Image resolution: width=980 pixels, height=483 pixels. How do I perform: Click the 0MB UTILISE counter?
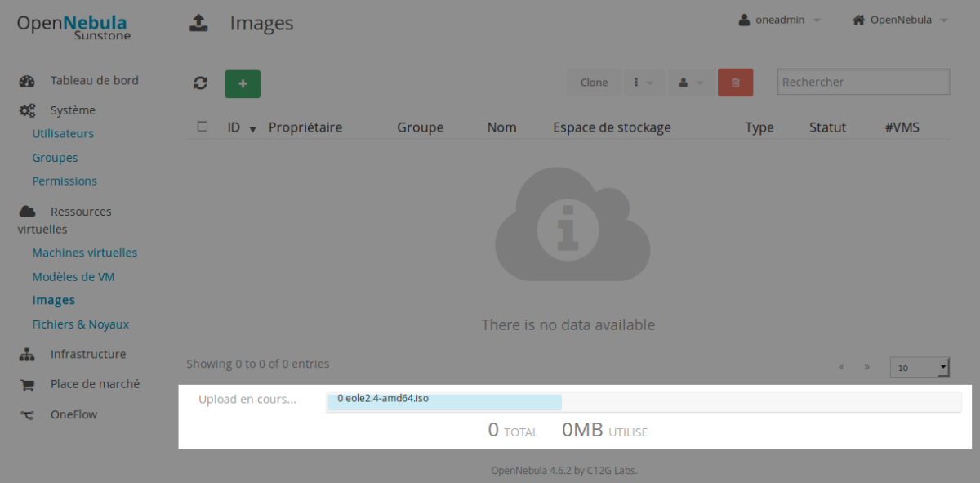click(604, 430)
